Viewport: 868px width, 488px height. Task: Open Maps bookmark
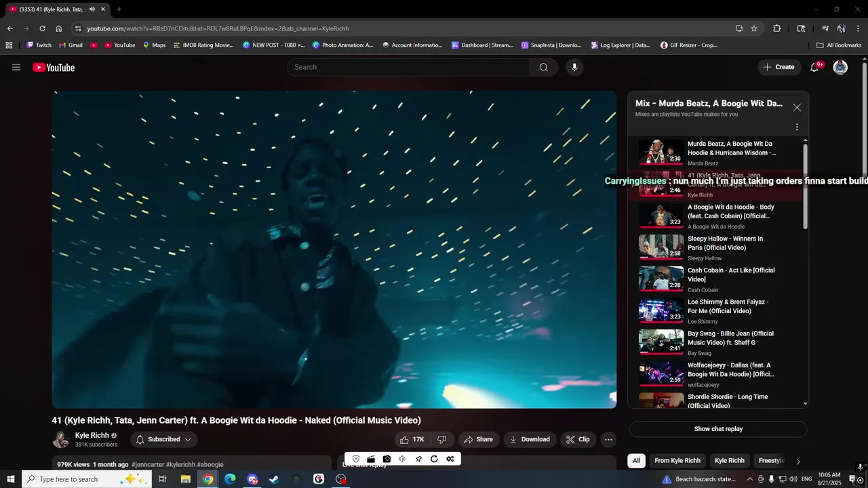pyautogui.click(x=154, y=45)
